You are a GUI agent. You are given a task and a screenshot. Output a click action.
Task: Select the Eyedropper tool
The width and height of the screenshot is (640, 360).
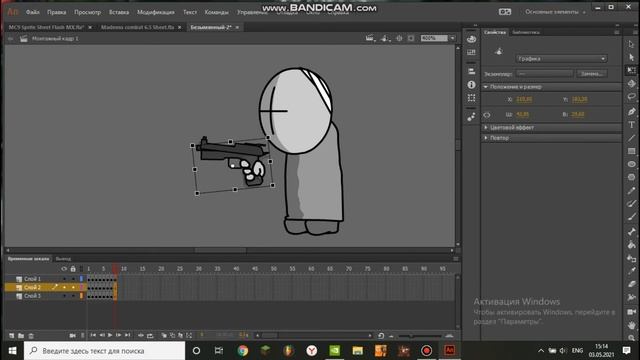pyautogui.click(x=631, y=271)
